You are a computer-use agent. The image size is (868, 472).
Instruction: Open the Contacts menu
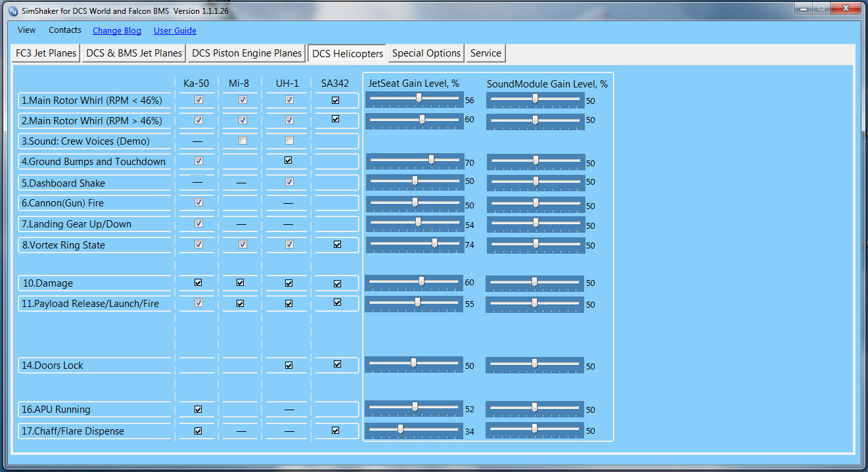pos(65,30)
